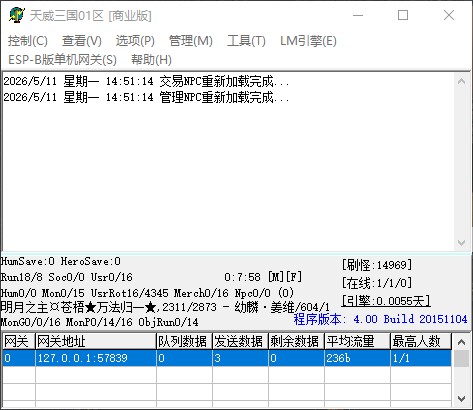Click the Run18/8 Soc0/0 Usr0/16 status line
Screen dimensions: 473x410
pyautogui.click(x=67, y=277)
